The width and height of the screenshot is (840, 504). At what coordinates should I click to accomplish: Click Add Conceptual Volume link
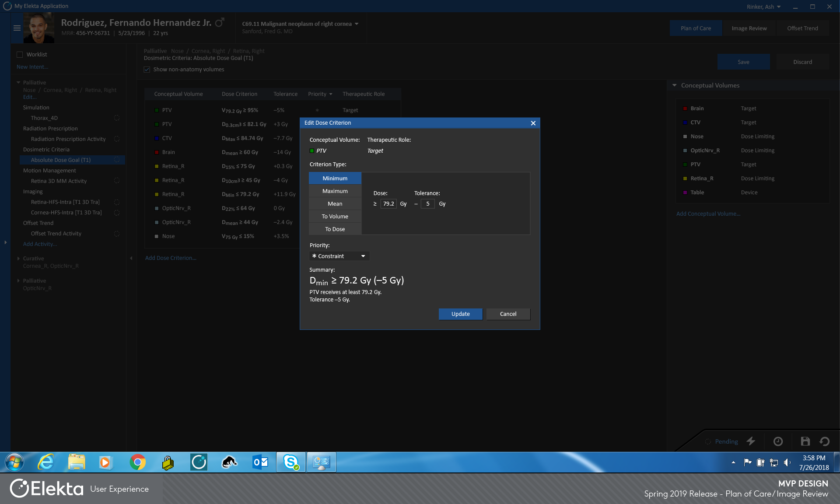708,213
